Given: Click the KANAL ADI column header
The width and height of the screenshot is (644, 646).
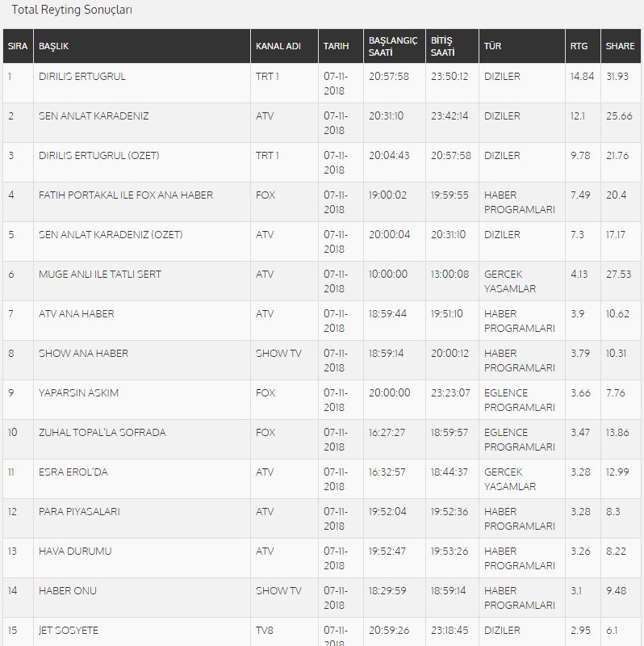Looking at the screenshot, I should pyautogui.click(x=284, y=46).
